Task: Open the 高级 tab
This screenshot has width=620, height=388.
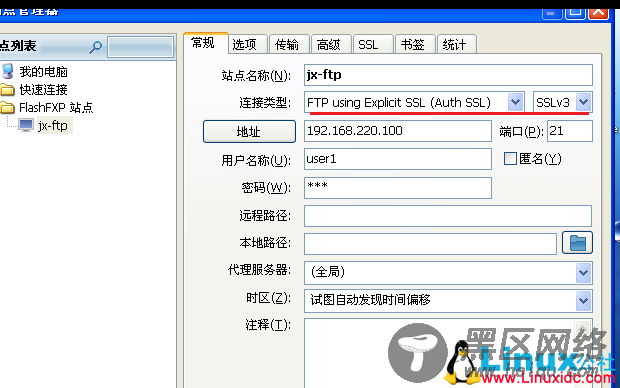Action: [331, 44]
